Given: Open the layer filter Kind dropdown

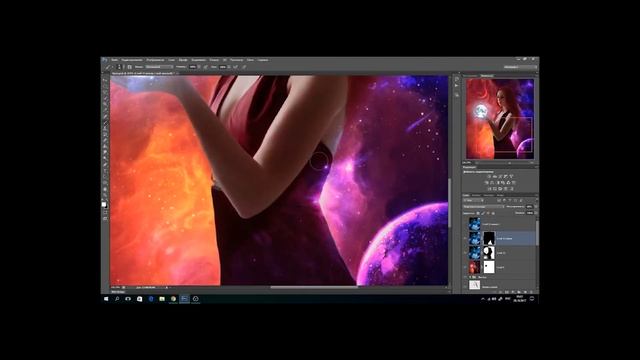Looking at the screenshot, I should coord(473,200).
